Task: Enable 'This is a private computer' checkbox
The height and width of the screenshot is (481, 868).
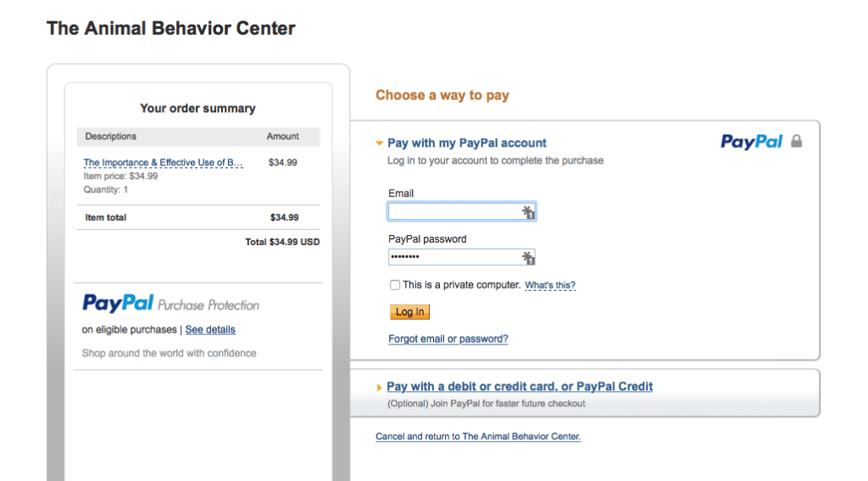Action: click(x=395, y=285)
